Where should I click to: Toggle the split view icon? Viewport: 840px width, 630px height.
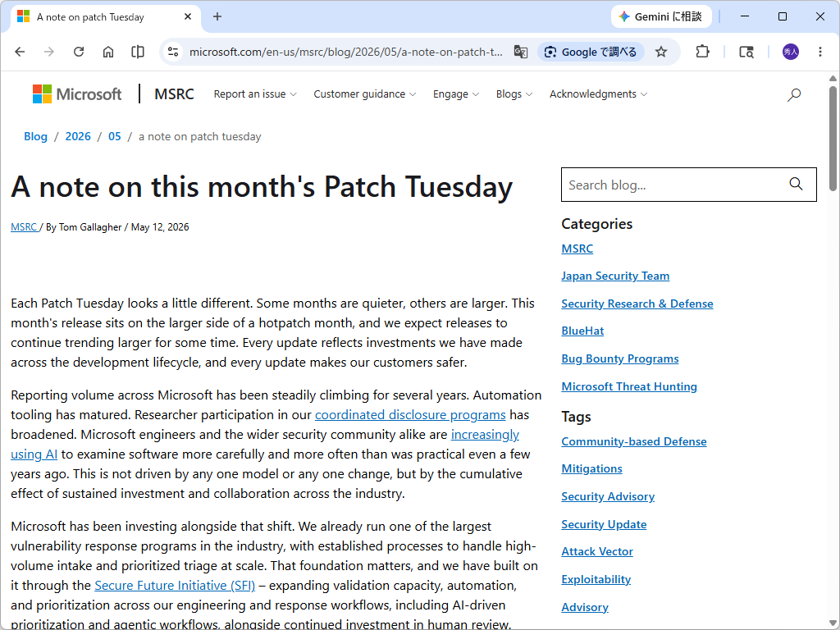point(138,52)
